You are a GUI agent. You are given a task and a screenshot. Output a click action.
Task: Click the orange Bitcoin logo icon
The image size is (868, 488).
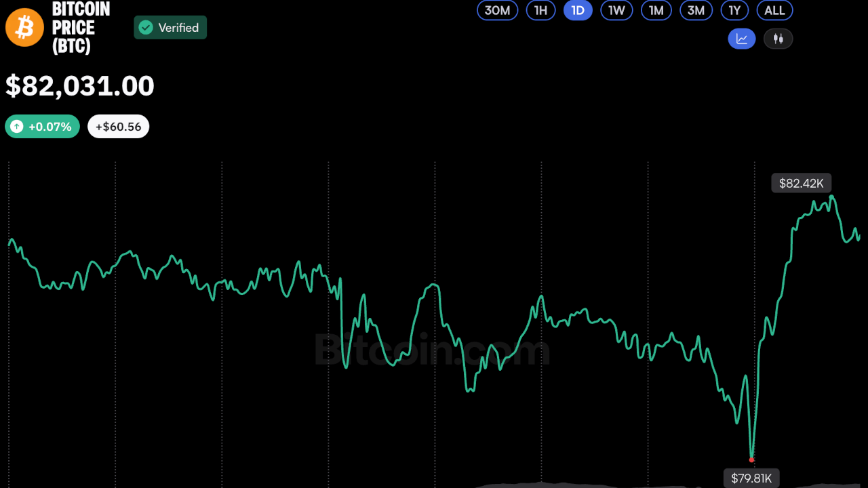pyautogui.click(x=25, y=28)
